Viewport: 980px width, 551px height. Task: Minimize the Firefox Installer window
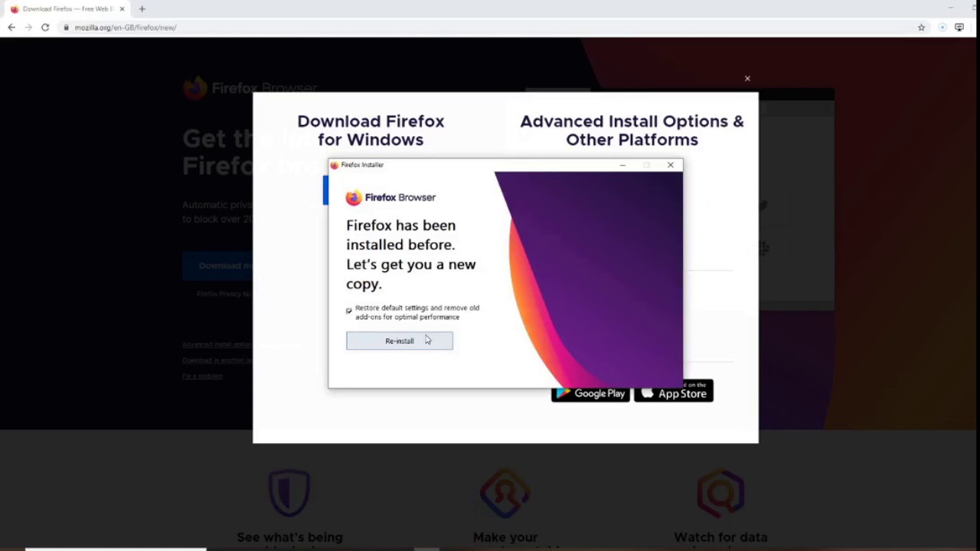click(x=622, y=165)
